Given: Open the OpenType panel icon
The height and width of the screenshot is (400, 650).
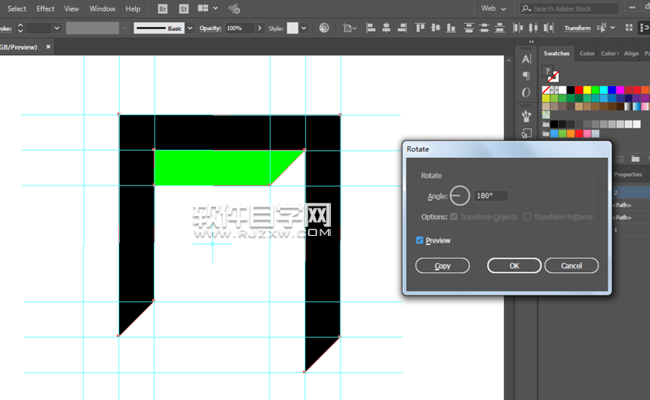Looking at the screenshot, I should click(526, 93).
